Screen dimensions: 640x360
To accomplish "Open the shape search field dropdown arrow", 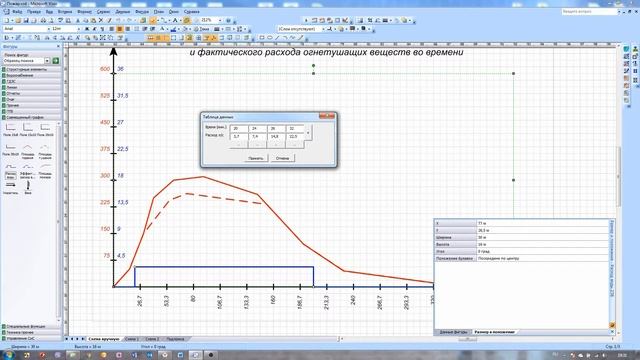I will (47, 61).
